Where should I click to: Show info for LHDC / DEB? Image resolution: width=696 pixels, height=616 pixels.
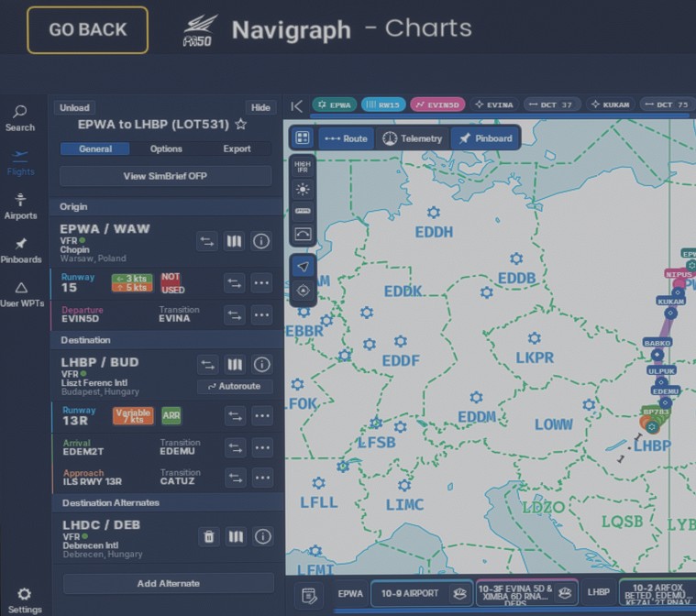263,536
